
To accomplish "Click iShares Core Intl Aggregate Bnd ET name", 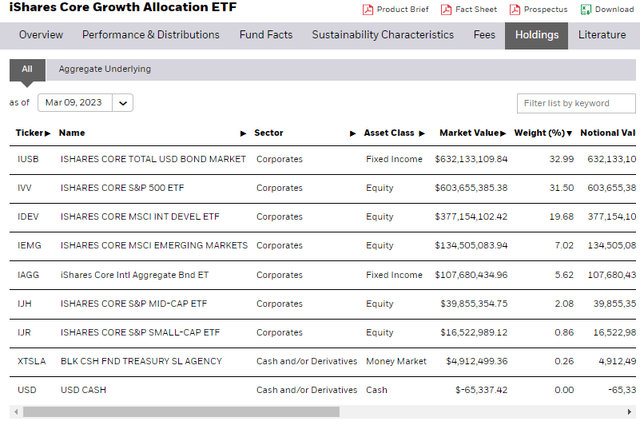I will (134, 275).
